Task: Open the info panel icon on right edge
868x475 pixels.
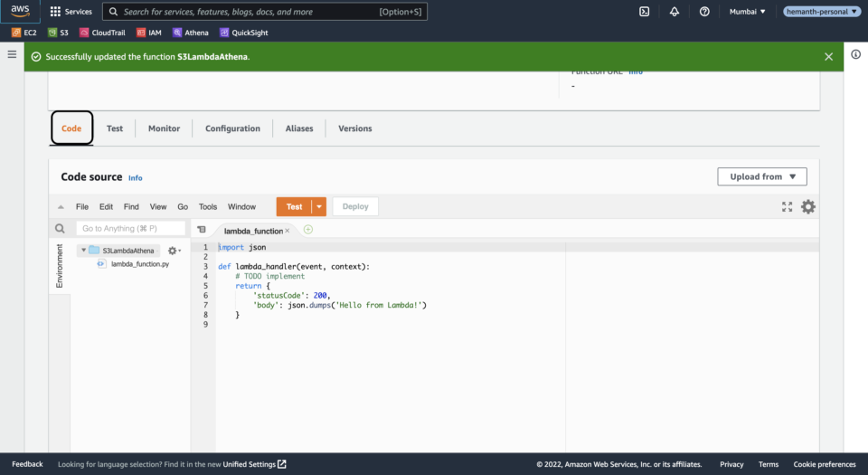Action: click(856, 54)
